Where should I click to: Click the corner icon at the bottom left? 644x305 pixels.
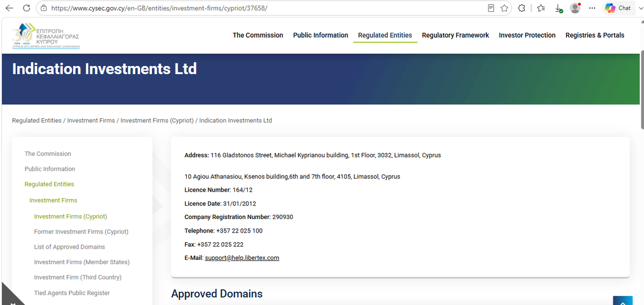[11, 296]
